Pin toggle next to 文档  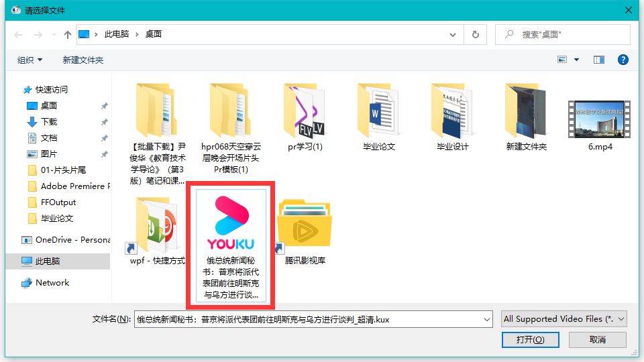[x=105, y=138]
